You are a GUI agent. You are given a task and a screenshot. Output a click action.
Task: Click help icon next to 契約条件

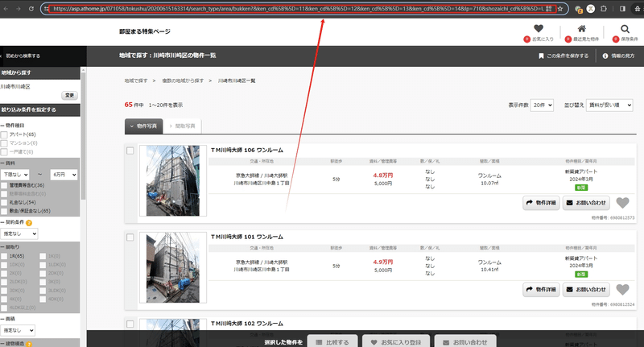pyautogui.click(x=29, y=223)
